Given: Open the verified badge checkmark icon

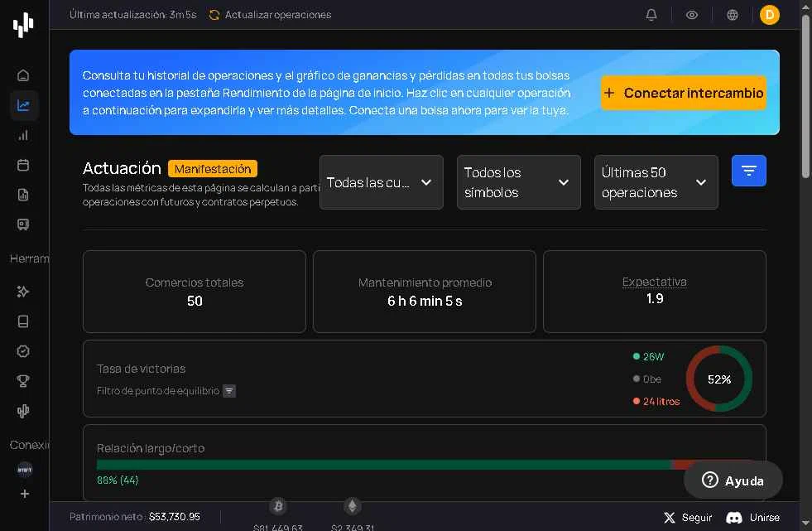Looking at the screenshot, I should (23, 351).
